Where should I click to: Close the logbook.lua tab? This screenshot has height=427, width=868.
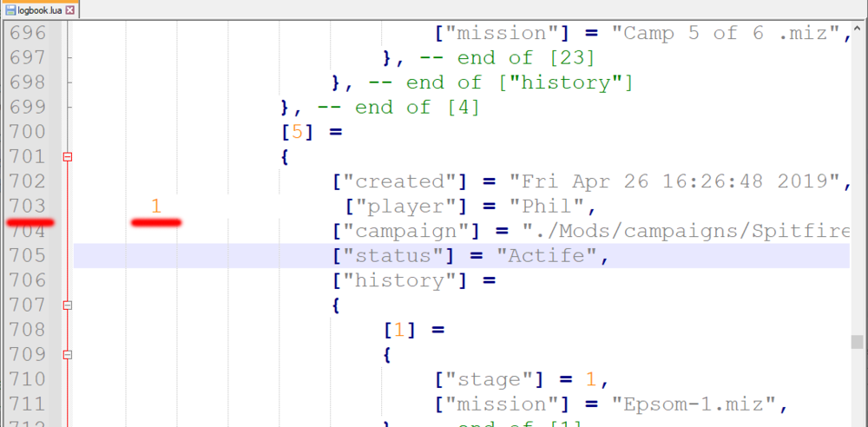pyautogui.click(x=69, y=10)
